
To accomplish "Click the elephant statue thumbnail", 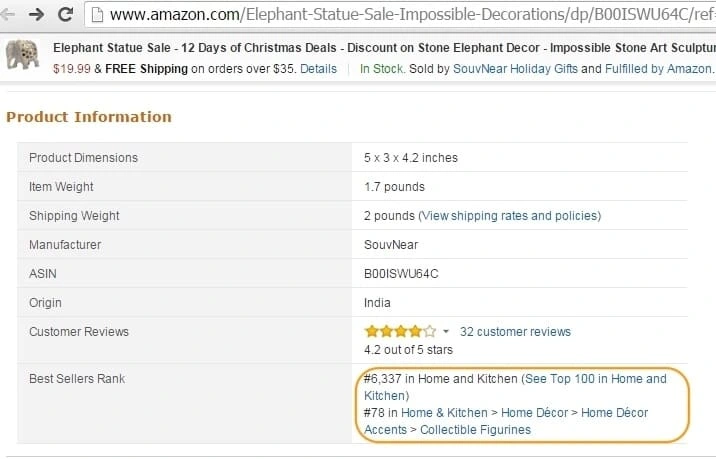I will pyautogui.click(x=22, y=55).
